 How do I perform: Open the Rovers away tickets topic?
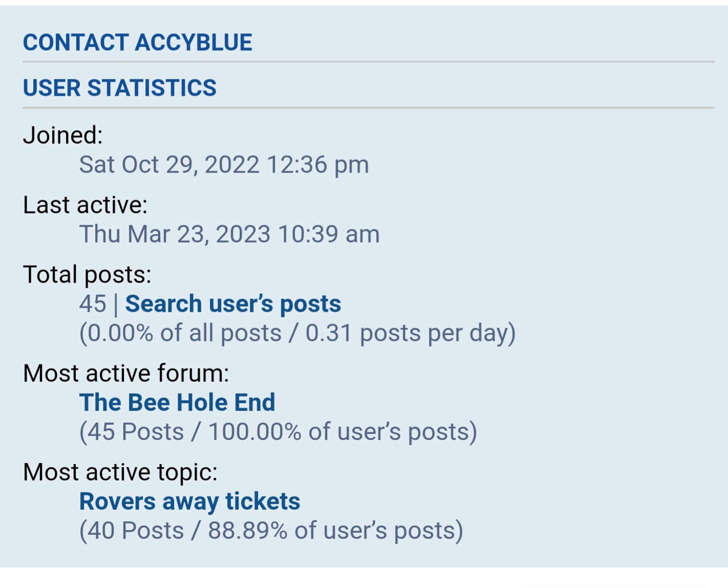[189, 502]
